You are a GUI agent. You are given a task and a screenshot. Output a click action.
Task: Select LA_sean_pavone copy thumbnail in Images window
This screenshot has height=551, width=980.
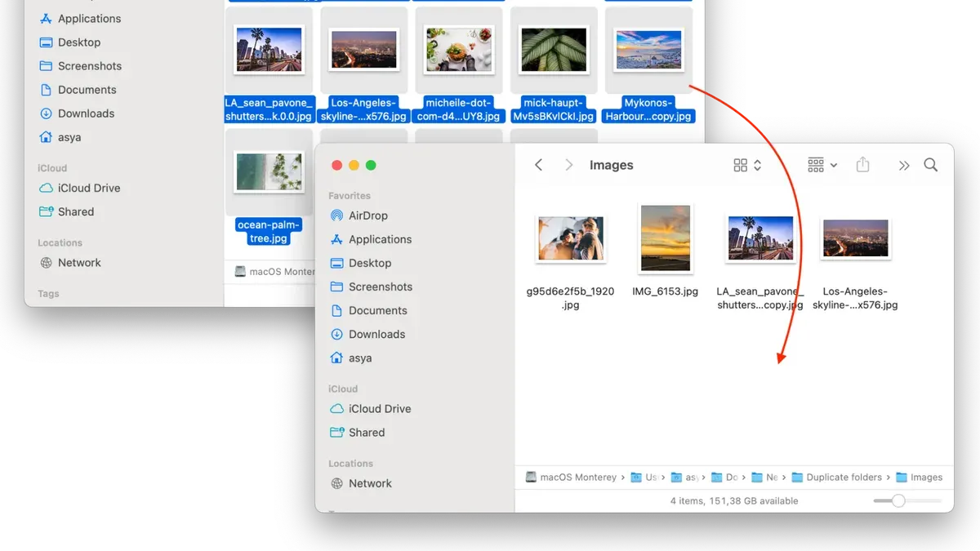[760, 238]
